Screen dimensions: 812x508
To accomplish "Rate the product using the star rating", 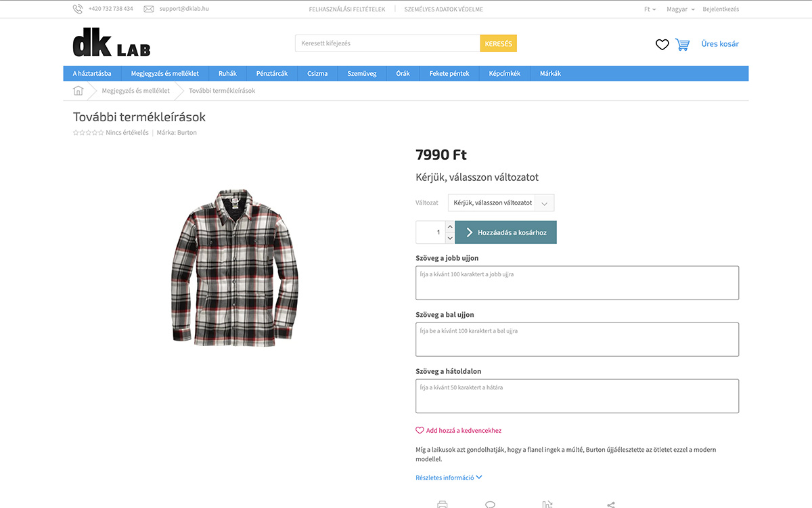I will pos(89,133).
